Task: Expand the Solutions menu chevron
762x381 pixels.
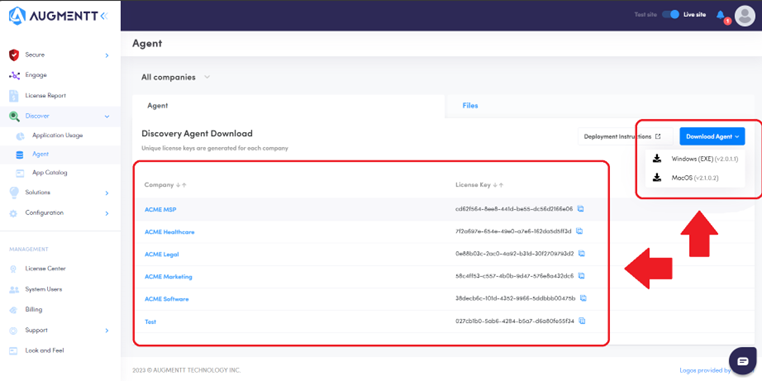Action: point(107,193)
